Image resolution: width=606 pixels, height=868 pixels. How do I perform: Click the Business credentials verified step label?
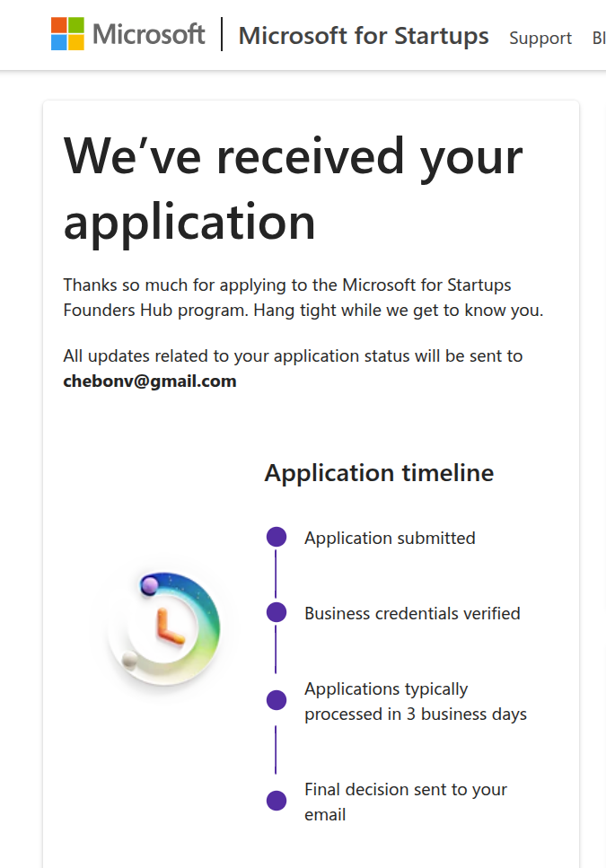click(x=412, y=613)
